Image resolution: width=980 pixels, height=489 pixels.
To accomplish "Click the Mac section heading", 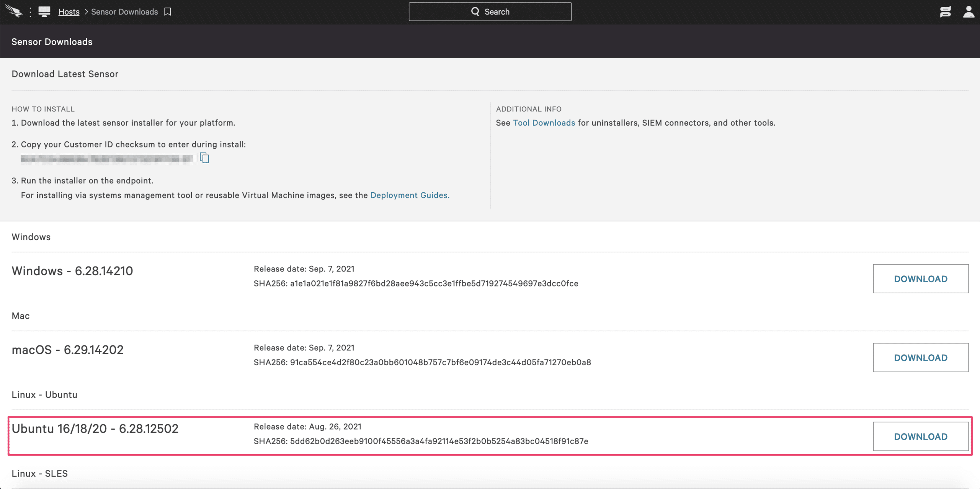I will click(x=21, y=316).
